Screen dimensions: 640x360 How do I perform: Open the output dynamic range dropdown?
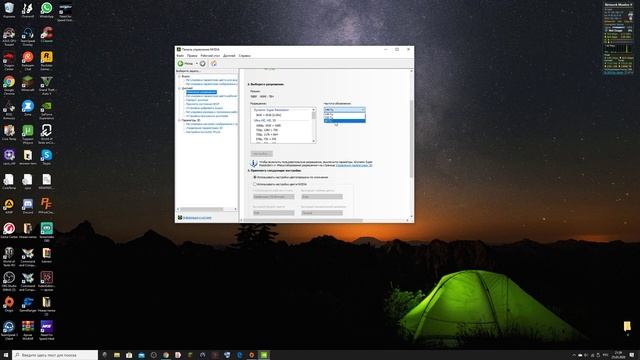322,213
